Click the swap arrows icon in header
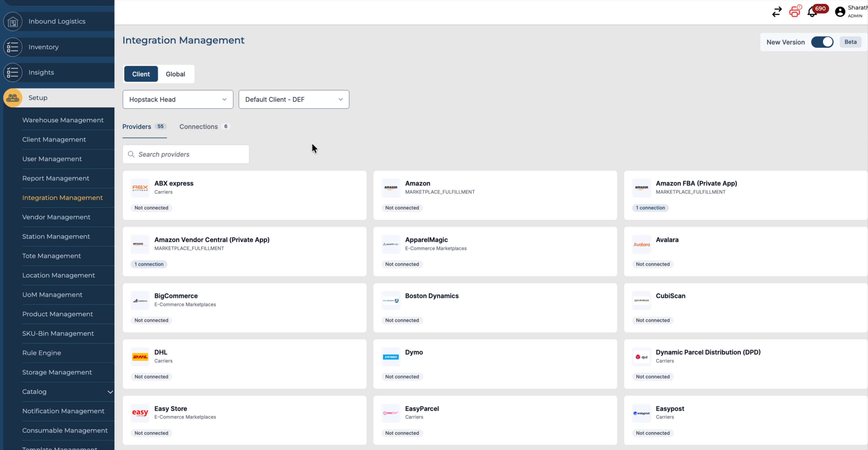Image resolution: width=868 pixels, height=450 pixels. (777, 12)
